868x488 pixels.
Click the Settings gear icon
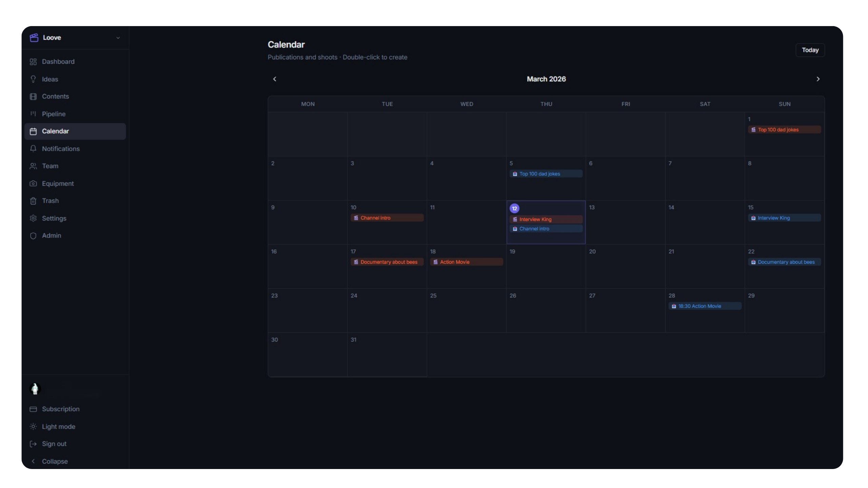pyautogui.click(x=33, y=218)
